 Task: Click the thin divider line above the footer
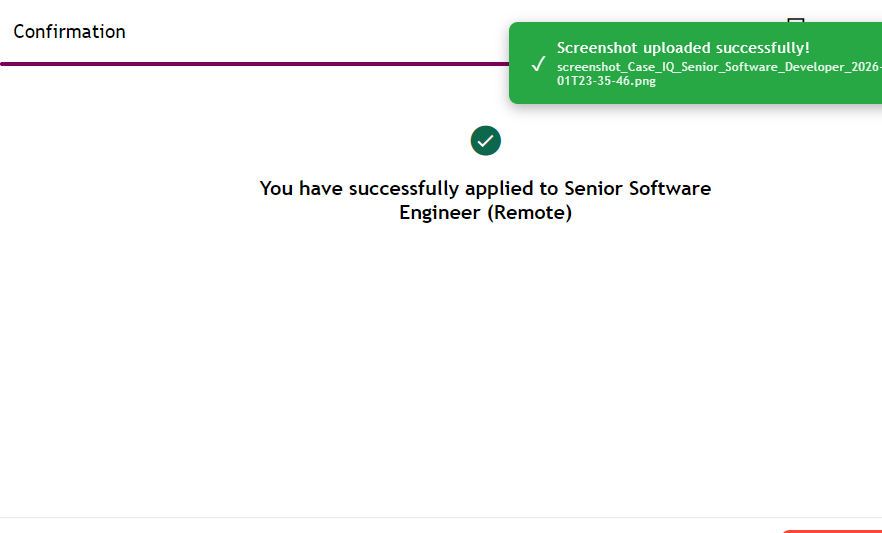(400, 517)
